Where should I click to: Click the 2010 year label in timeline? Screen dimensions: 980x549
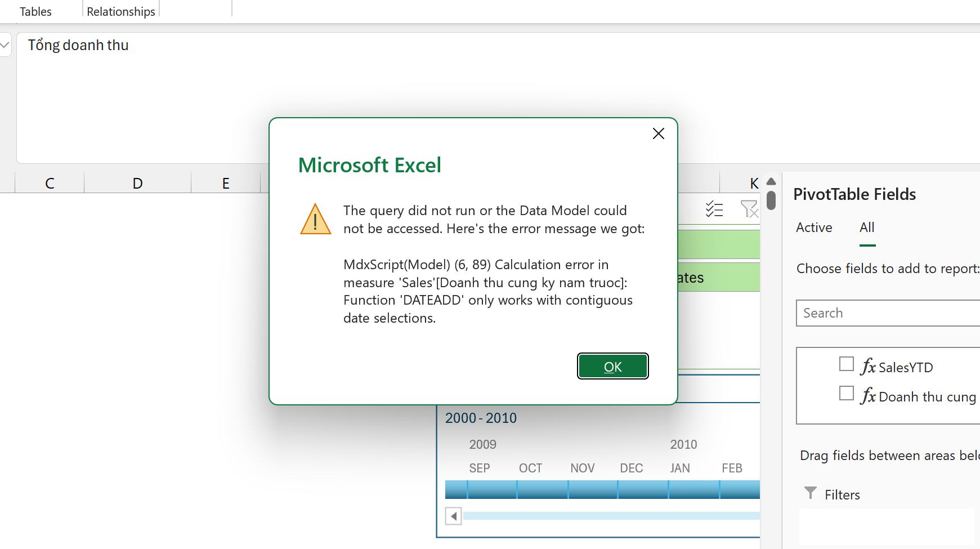click(683, 444)
